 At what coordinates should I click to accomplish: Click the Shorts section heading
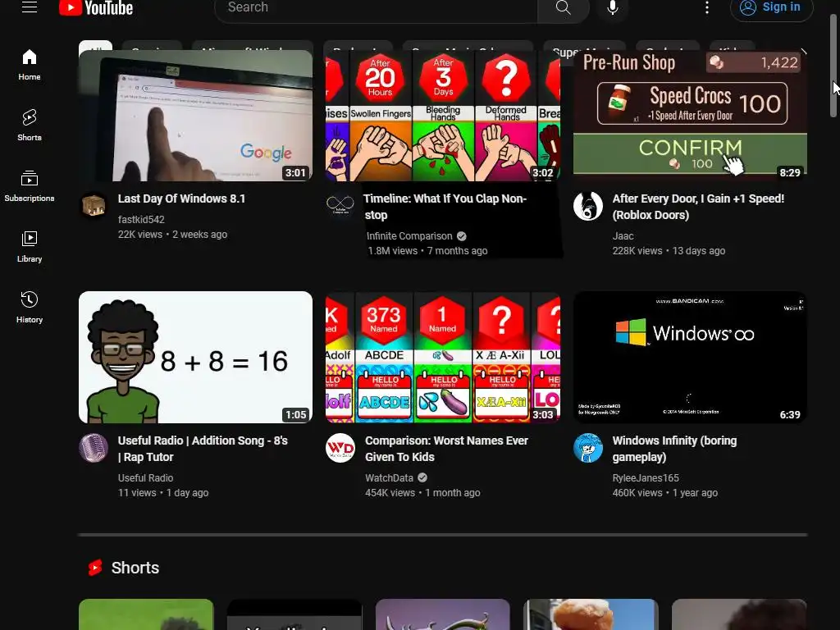click(135, 568)
